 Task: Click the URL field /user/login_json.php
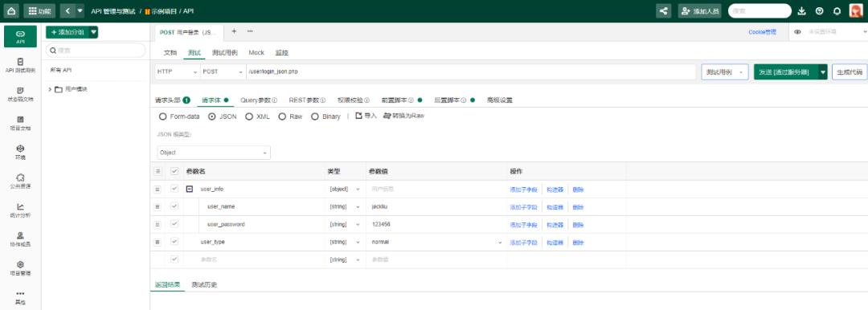[470, 72]
